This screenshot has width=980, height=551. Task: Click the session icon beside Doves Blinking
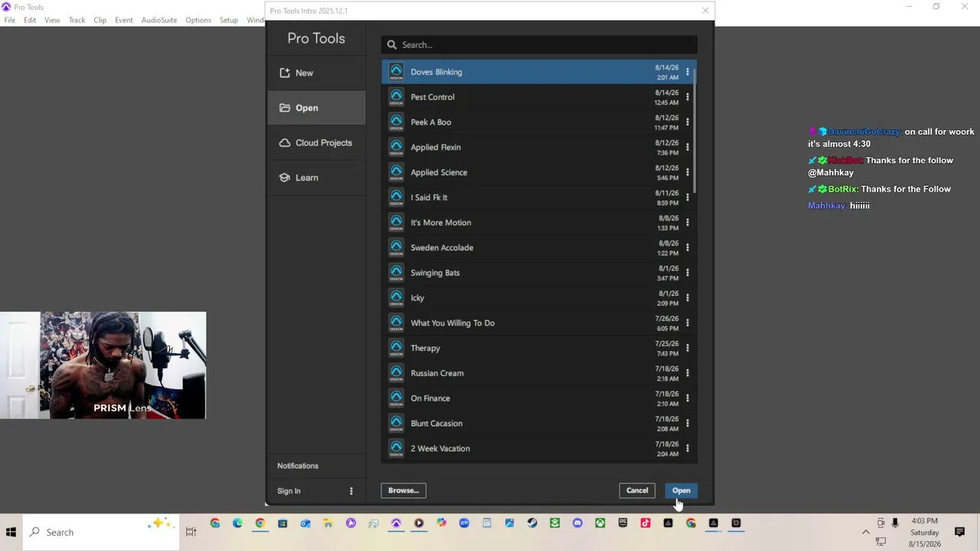[396, 72]
